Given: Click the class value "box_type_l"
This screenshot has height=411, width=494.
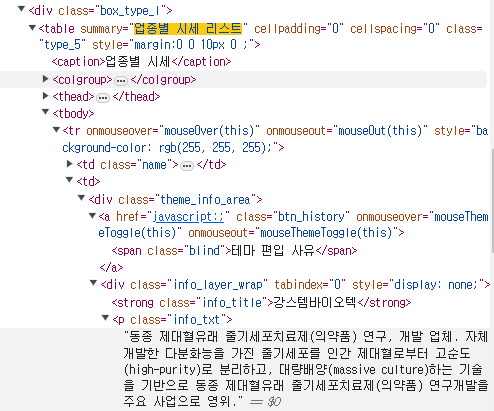Looking at the screenshot, I should tap(130, 11).
